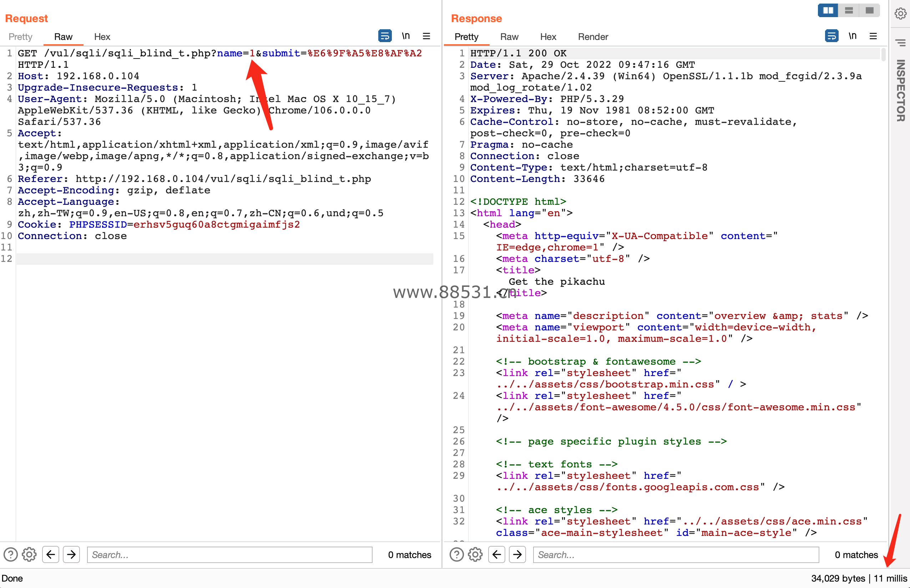The height and width of the screenshot is (588, 910).
Task: Select side-by-side split layout icon
Action: point(828,10)
